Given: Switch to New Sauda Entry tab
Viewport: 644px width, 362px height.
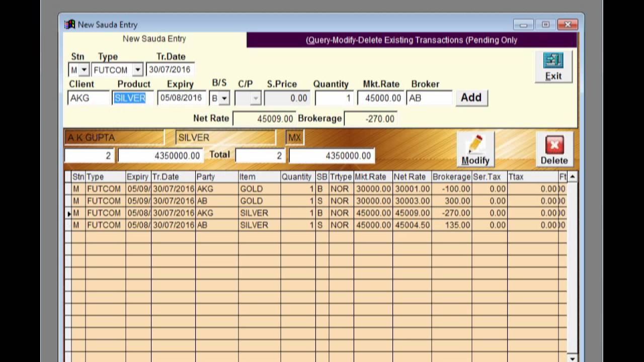Looking at the screenshot, I should click(154, 39).
